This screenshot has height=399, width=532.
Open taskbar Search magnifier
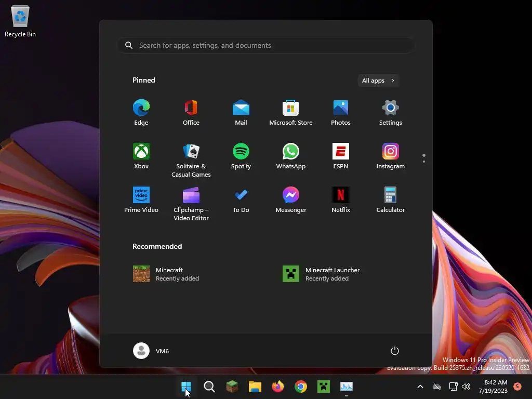(209, 387)
